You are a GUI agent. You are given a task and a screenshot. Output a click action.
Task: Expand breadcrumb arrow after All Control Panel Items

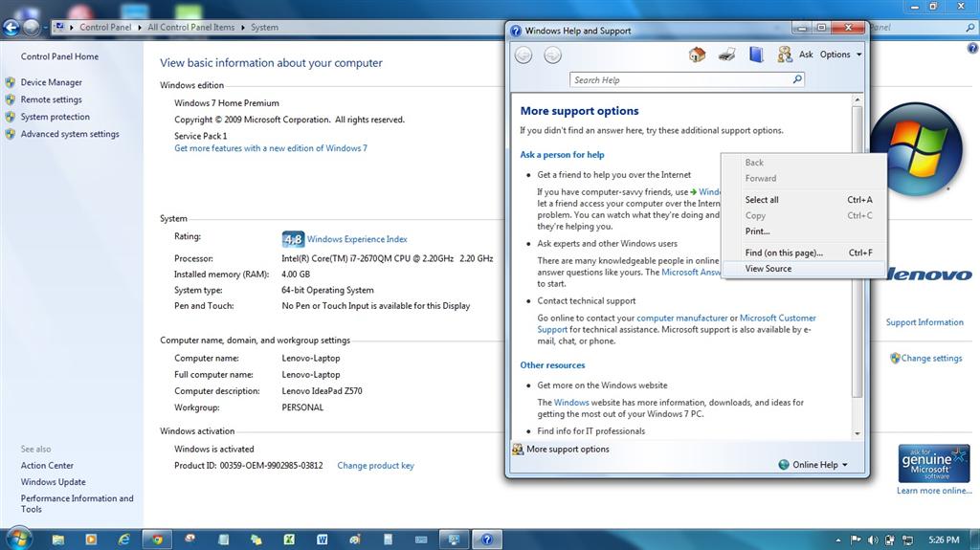(242, 28)
